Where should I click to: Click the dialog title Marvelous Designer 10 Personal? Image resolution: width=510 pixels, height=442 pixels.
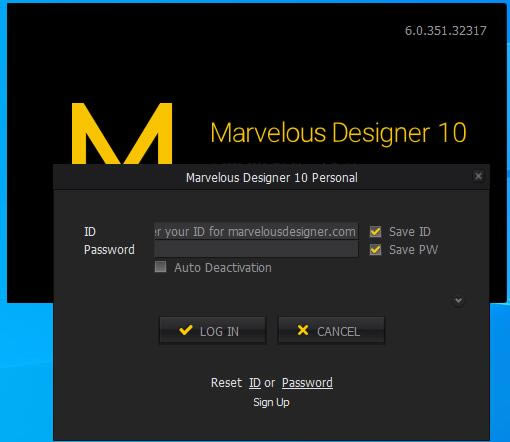(272, 178)
